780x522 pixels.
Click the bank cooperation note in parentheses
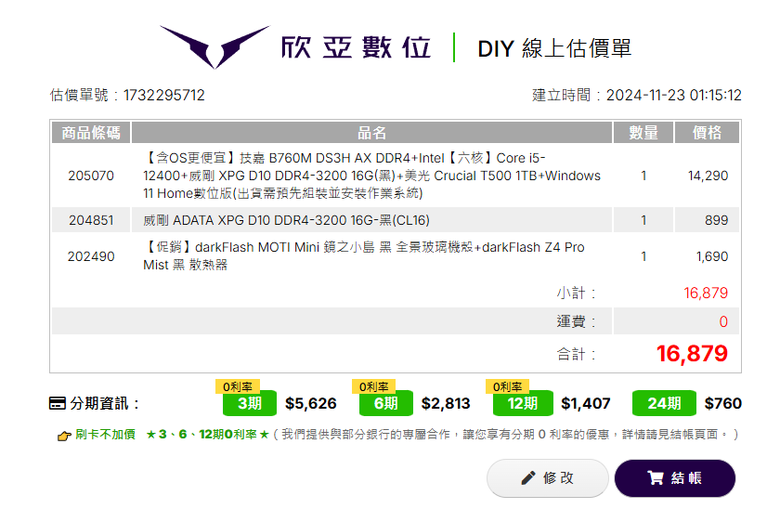[x=505, y=435]
